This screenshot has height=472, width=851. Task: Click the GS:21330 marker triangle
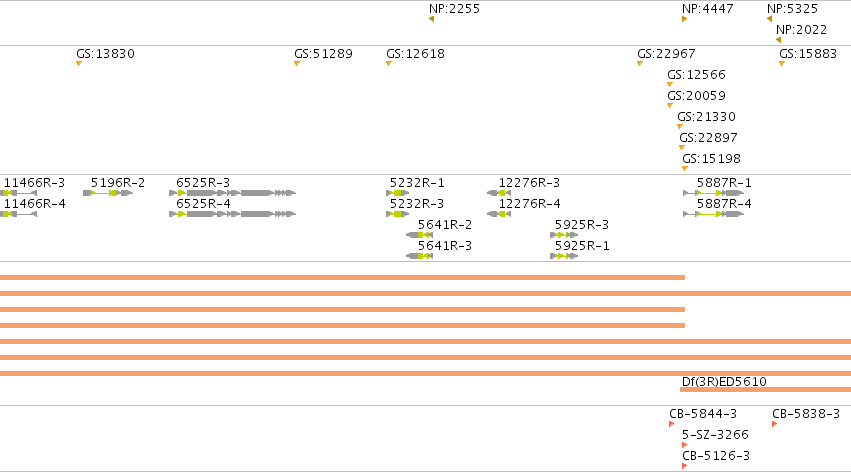tap(680, 127)
